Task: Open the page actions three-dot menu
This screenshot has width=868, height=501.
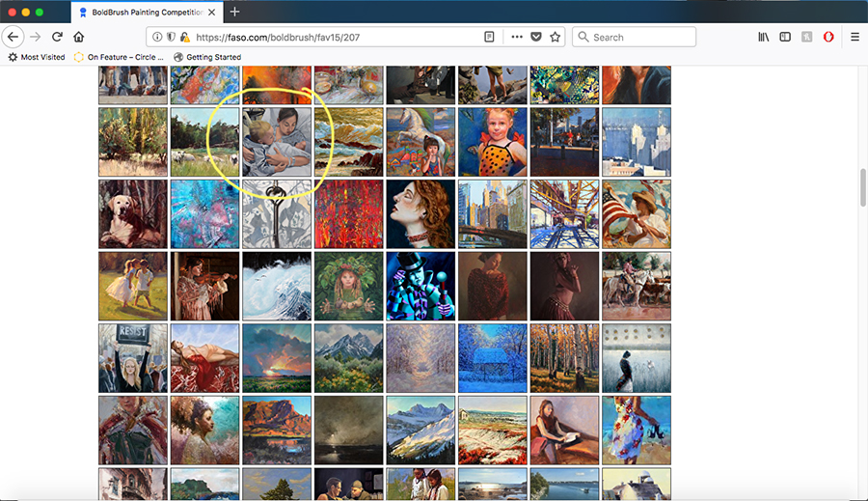Action: coord(517,37)
